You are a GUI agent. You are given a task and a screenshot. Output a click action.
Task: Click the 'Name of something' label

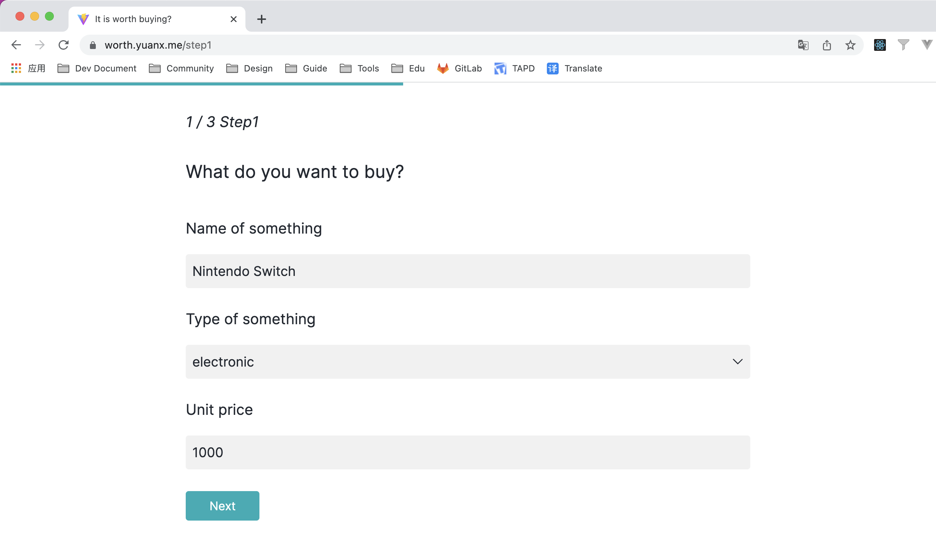(254, 229)
